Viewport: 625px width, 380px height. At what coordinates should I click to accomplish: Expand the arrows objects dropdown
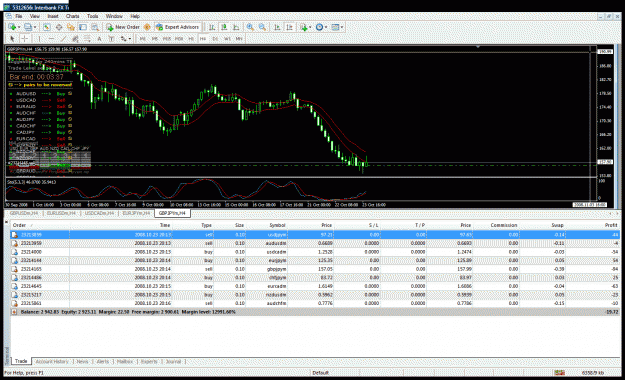130,39
